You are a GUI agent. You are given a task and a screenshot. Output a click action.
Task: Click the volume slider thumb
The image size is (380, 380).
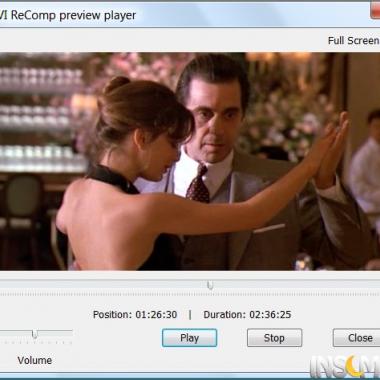[x=34, y=334]
